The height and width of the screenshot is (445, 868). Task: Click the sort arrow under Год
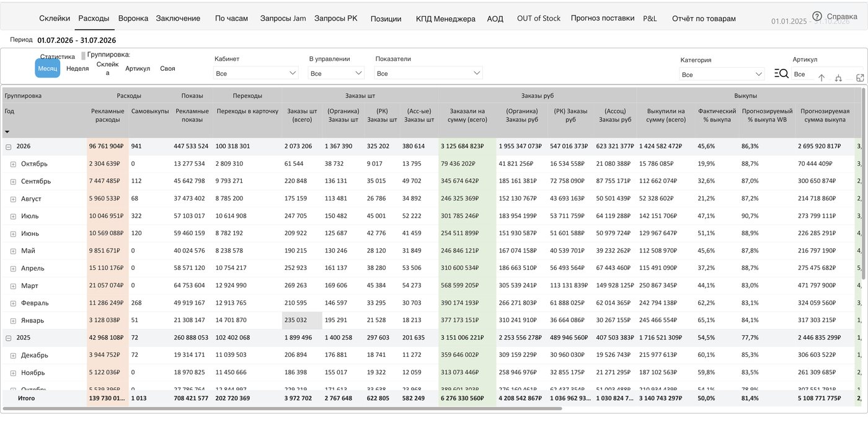pos(7,132)
